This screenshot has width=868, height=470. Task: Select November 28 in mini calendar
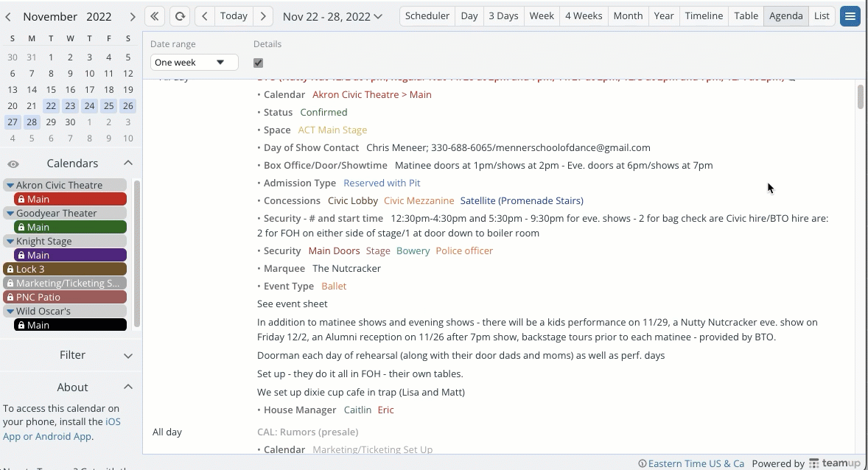pos(32,122)
